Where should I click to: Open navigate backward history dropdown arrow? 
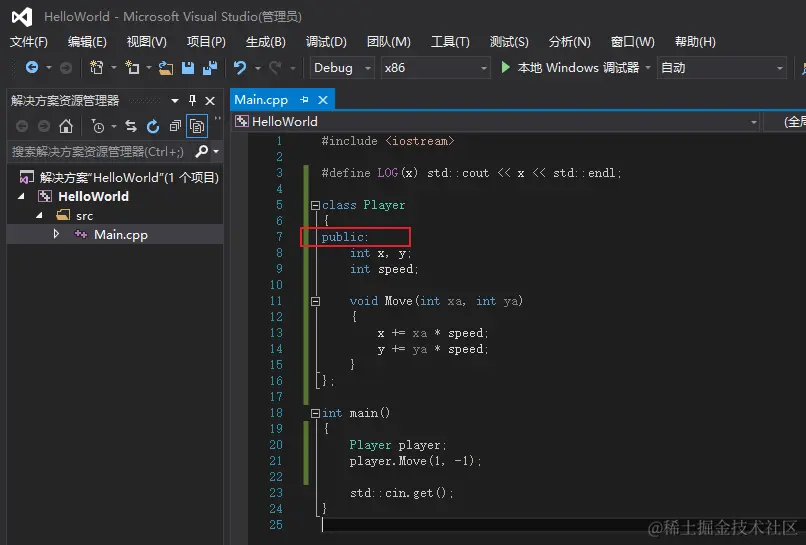point(49,67)
